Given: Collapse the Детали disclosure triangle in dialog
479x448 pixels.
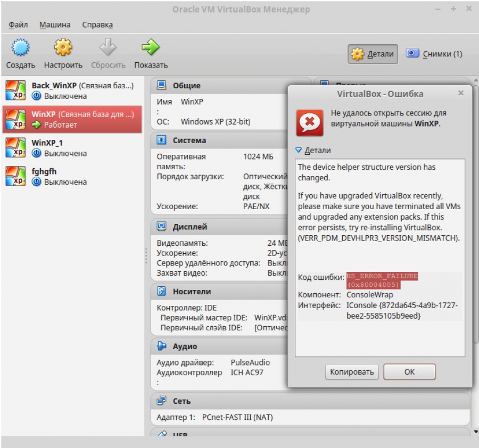Looking at the screenshot, I should tap(299, 150).
